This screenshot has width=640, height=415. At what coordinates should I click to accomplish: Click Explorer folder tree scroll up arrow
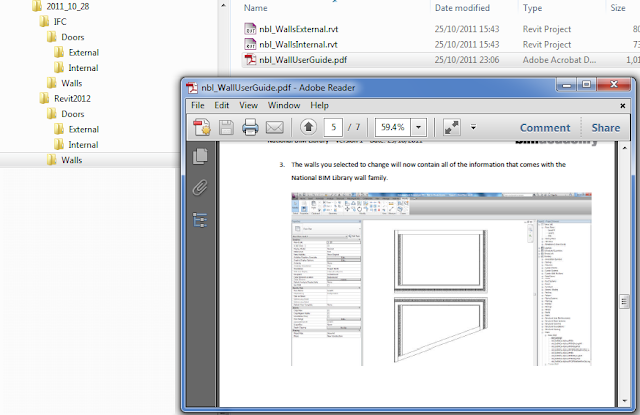223,5
